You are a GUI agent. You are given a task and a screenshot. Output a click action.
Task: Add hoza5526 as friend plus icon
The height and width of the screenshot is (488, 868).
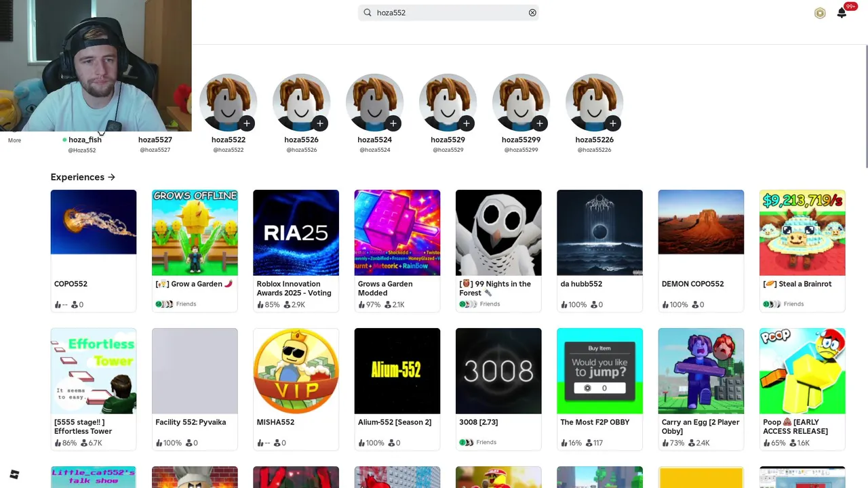pyautogui.click(x=320, y=123)
